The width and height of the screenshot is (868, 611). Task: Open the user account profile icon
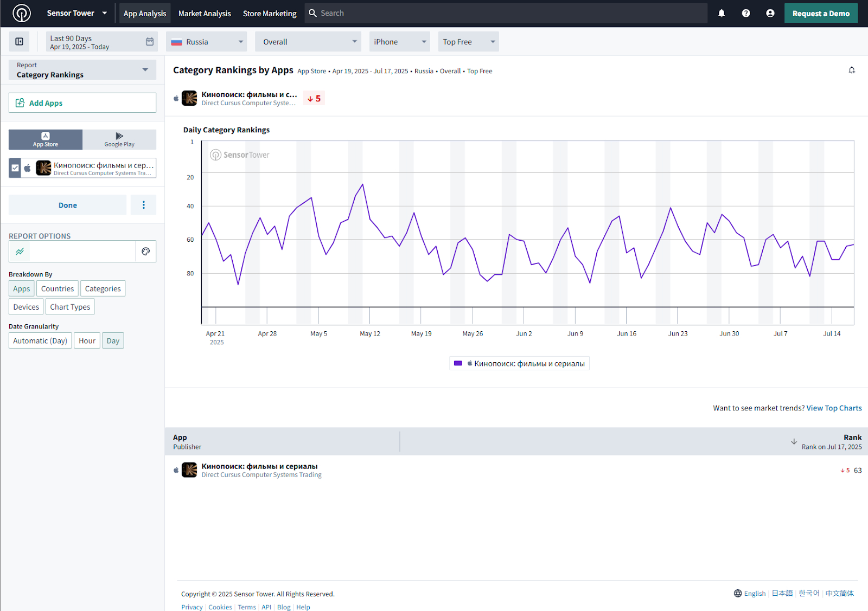pos(770,14)
